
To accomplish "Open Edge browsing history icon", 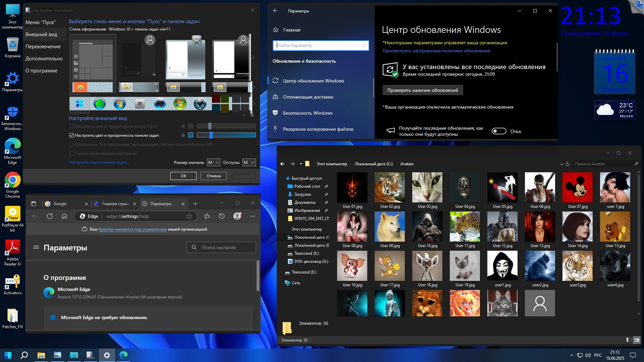I will coord(222,216).
